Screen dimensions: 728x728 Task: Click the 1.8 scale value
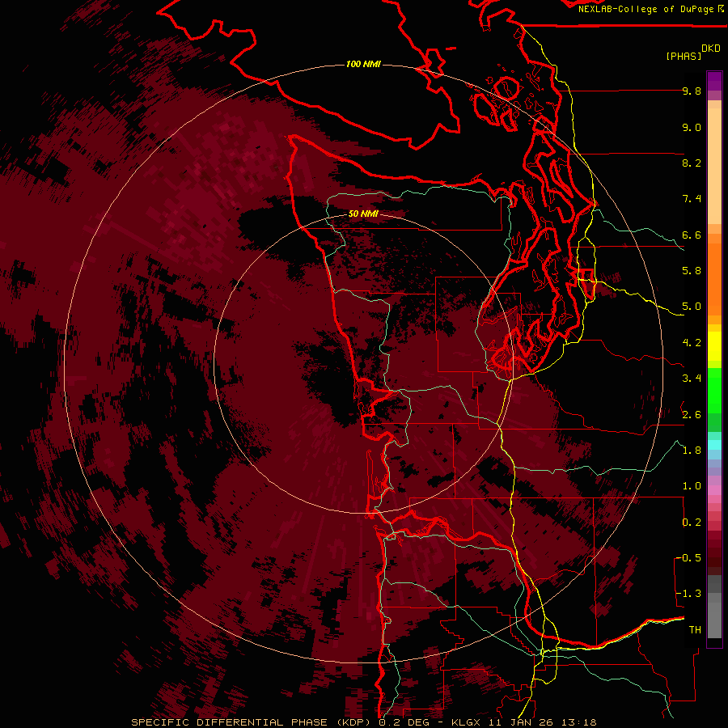tap(692, 451)
